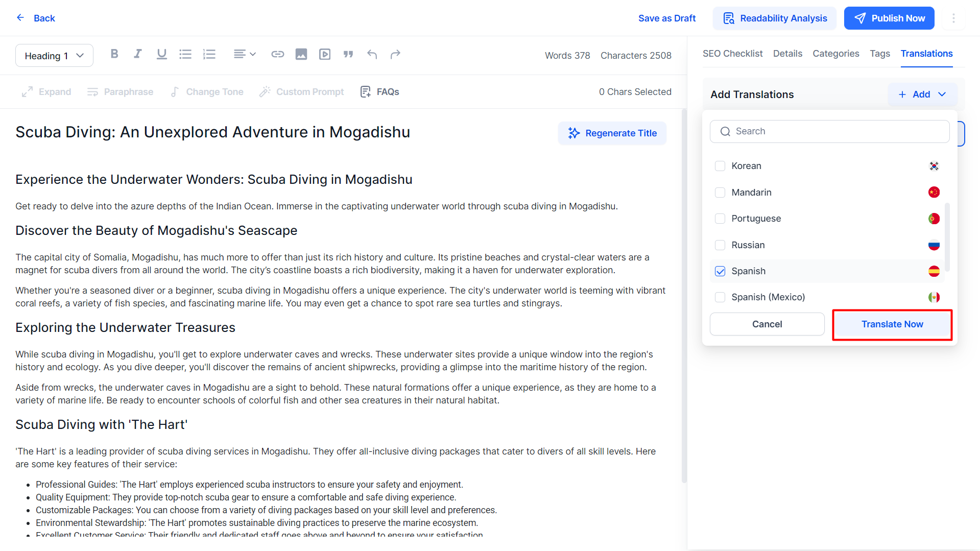Screen dimensions: 980x551
Task: Check the Korean language checkbox
Action: (720, 166)
